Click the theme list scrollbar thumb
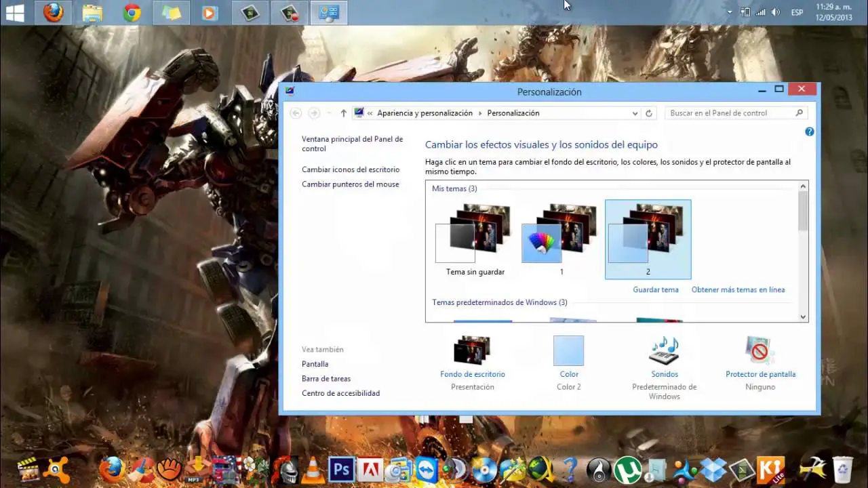868x488 pixels. [x=804, y=211]
